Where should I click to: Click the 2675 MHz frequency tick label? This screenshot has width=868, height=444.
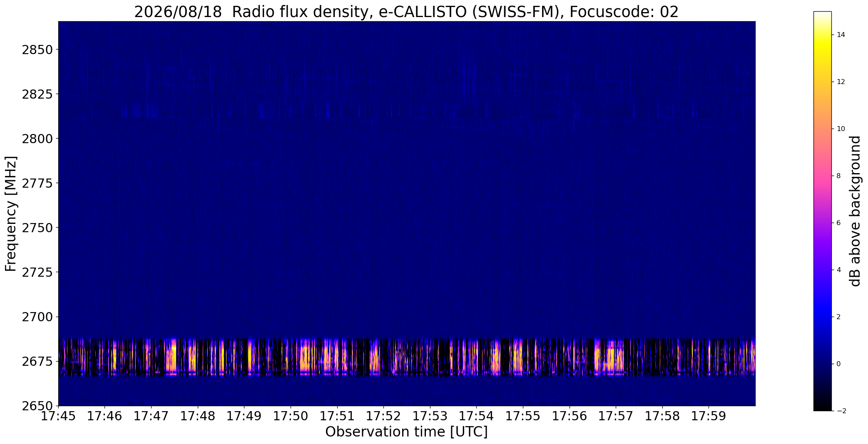37,361
